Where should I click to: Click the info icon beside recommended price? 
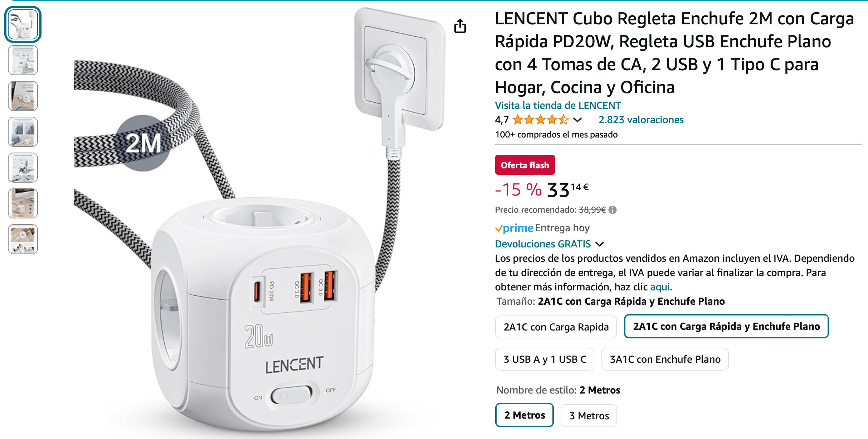(x=613, y=210)
